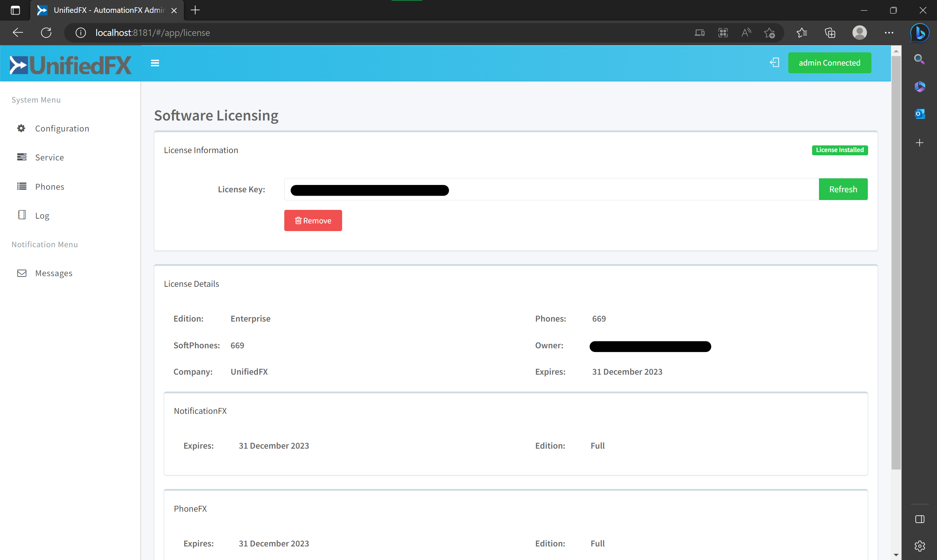
Task: Open the Service menu item
Action: click(49, 157)
